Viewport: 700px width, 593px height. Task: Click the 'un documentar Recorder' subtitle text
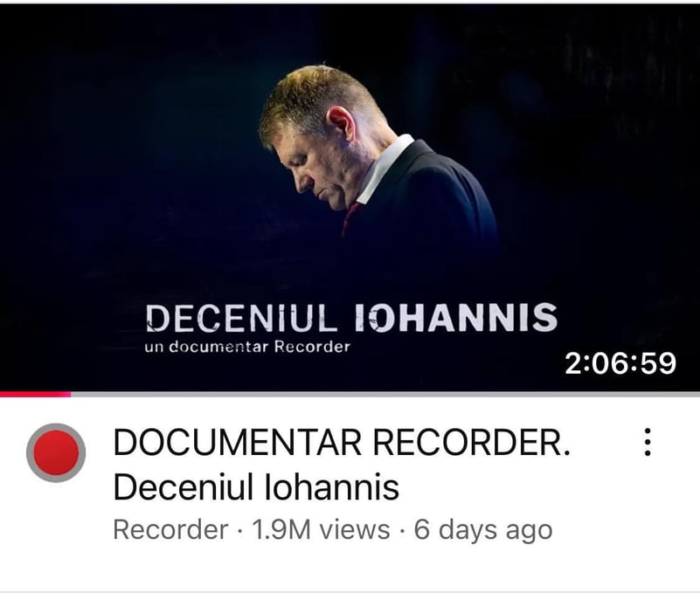tap(247, 347)
